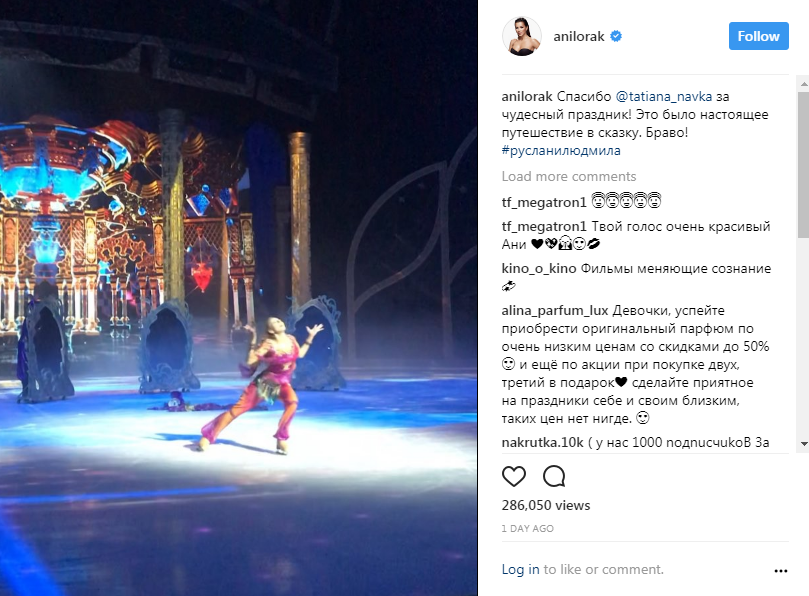This screenshot has width=809, height=596.
Task: Click the blue verified badge next to anilorak
Action: pyautogui.click(x=616, y=36)
